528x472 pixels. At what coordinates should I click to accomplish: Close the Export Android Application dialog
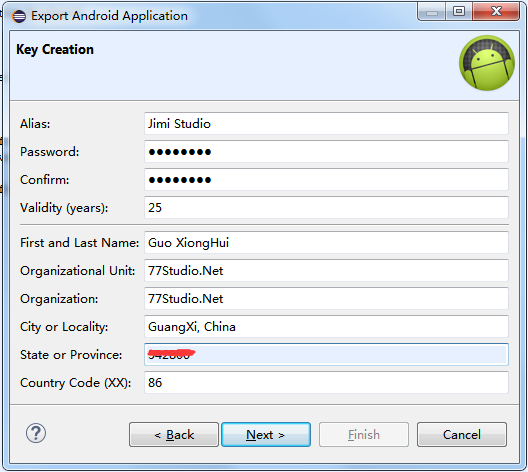point(496,12)
